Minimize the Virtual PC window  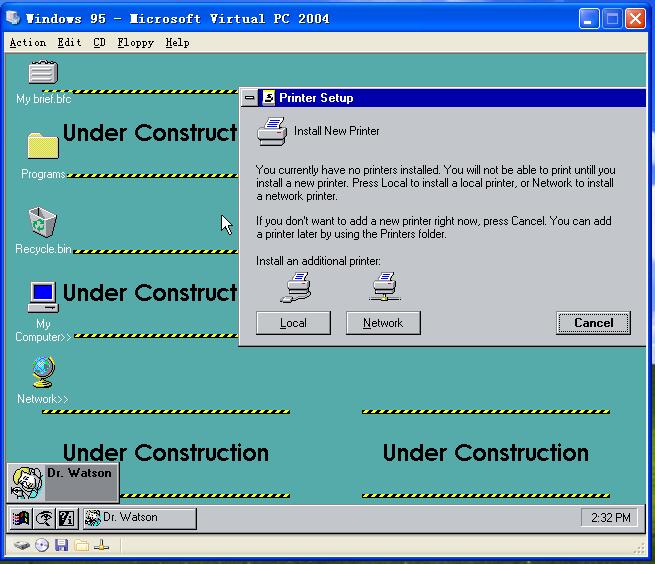[589, 19]
